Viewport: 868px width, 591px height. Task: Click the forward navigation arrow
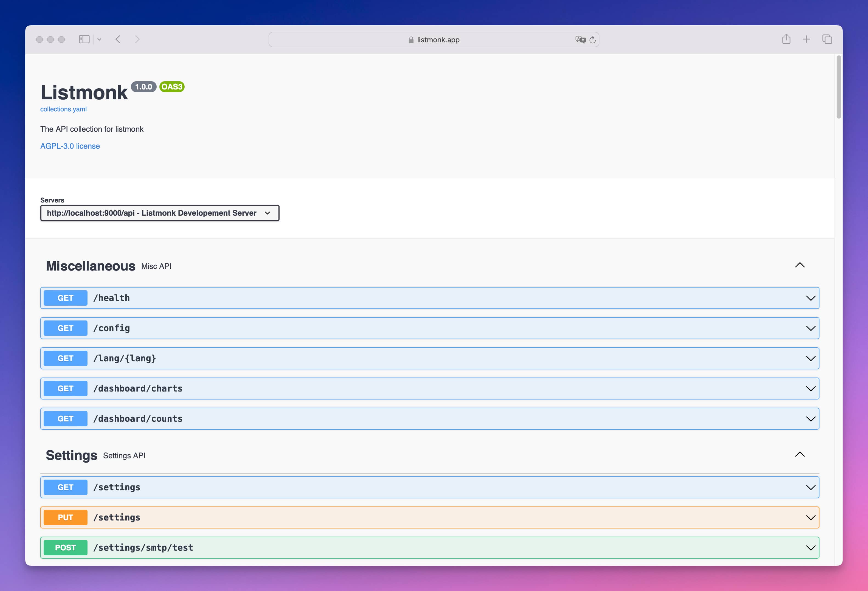[137, 39]
